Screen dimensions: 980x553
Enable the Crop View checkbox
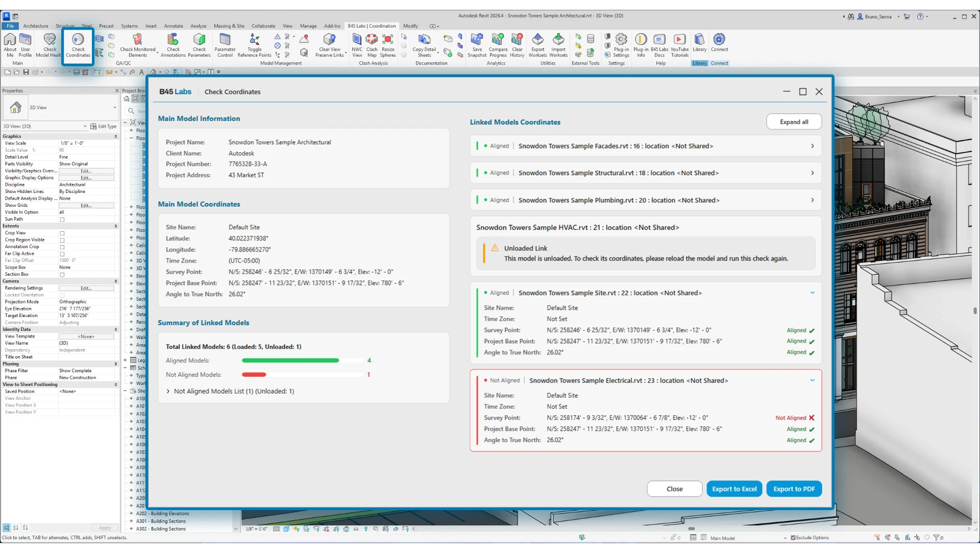pyautogui.click(x=62, y=233)
